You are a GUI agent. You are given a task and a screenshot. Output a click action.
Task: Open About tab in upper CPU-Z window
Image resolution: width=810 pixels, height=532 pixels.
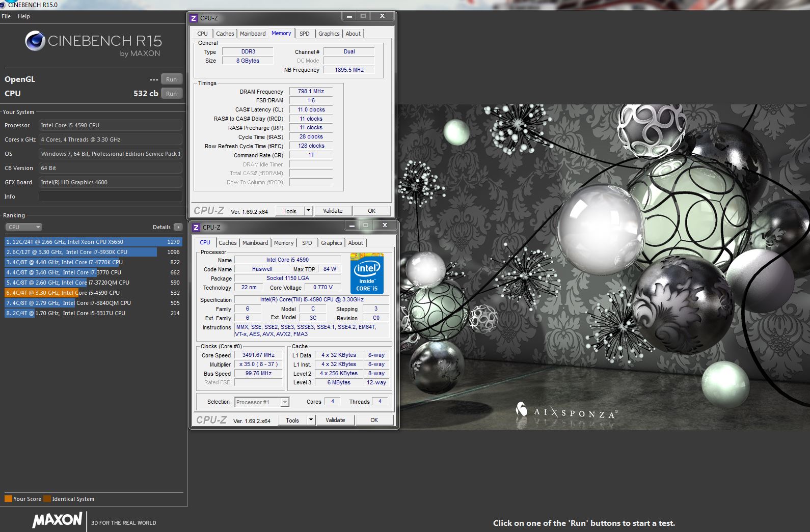click(x=353, y=34)
